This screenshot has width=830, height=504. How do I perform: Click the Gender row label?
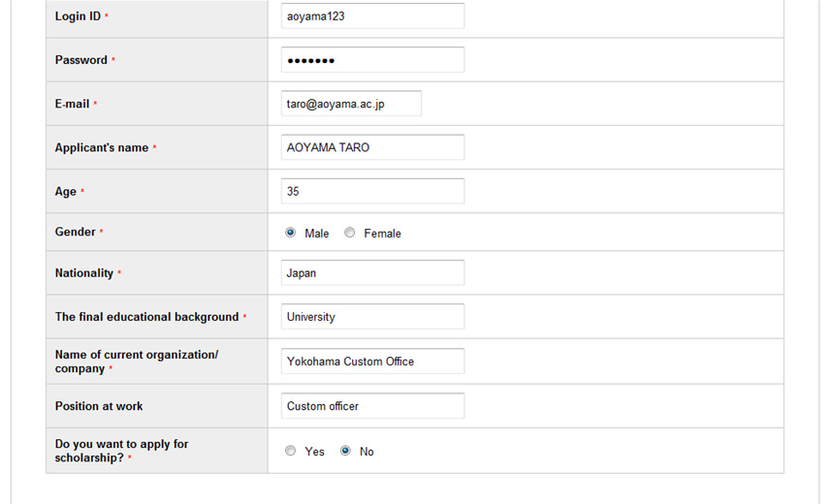76,232
